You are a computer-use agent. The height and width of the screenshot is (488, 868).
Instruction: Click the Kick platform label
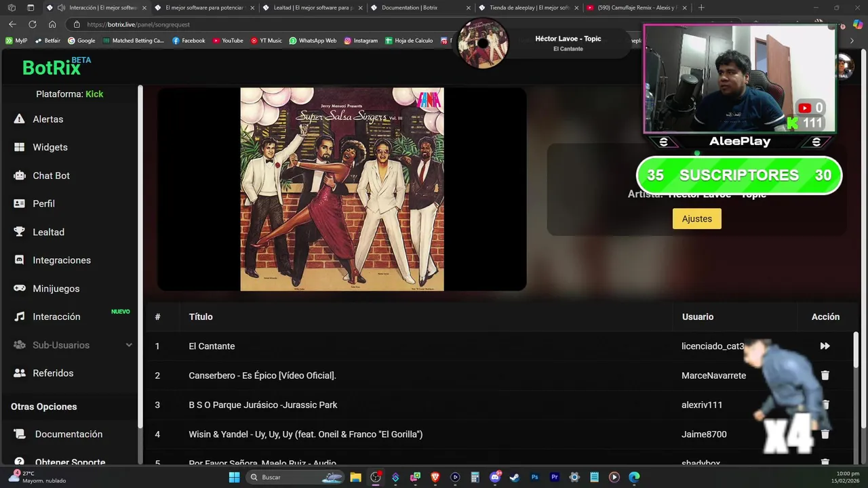tap(94, 94)
